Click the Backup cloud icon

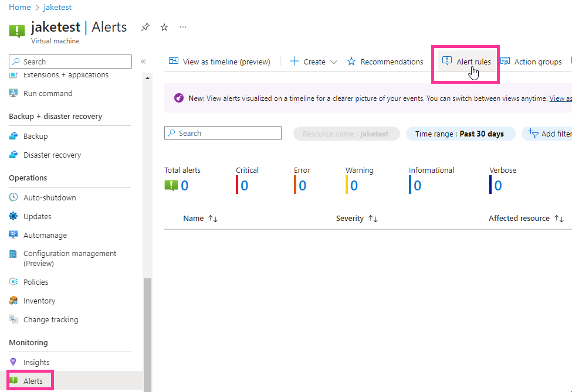[x=13, y=136]
